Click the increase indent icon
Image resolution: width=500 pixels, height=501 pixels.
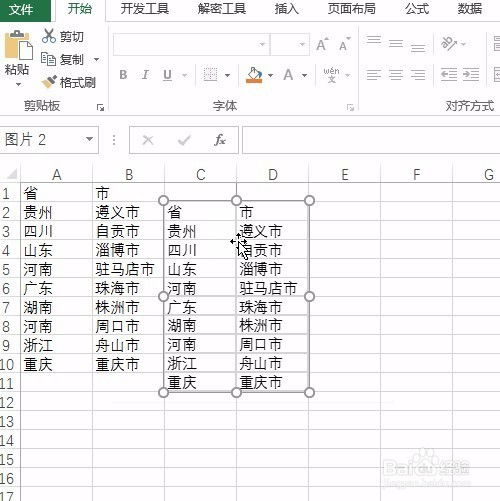(471, 74)
